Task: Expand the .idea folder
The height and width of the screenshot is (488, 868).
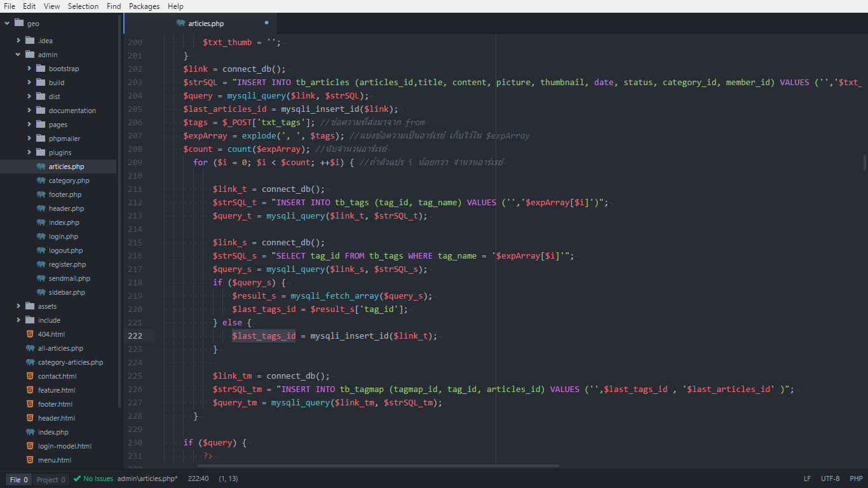Action: pos(18,41)
